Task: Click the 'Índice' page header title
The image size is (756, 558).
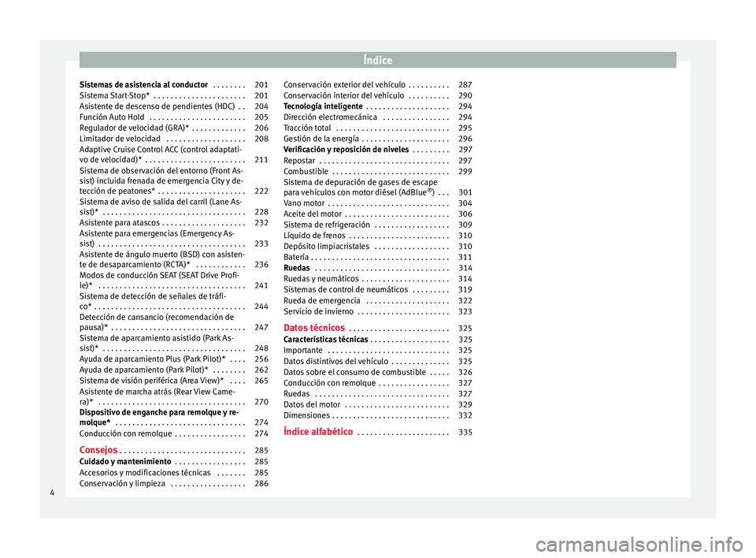Action: [x=378, y=60]
